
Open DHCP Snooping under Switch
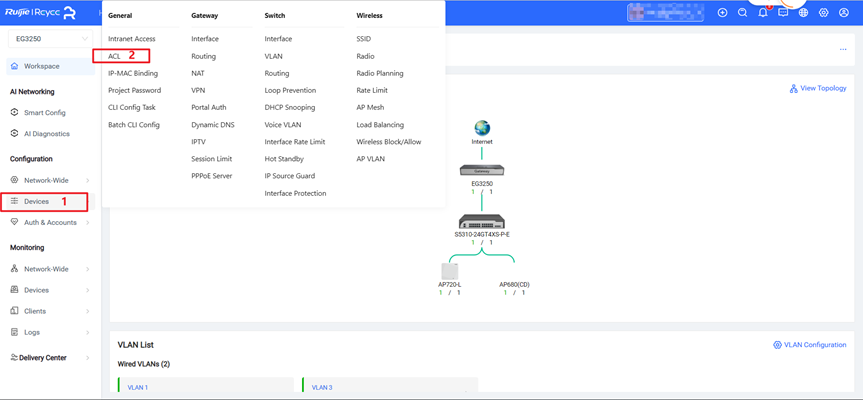click(290, 107)
